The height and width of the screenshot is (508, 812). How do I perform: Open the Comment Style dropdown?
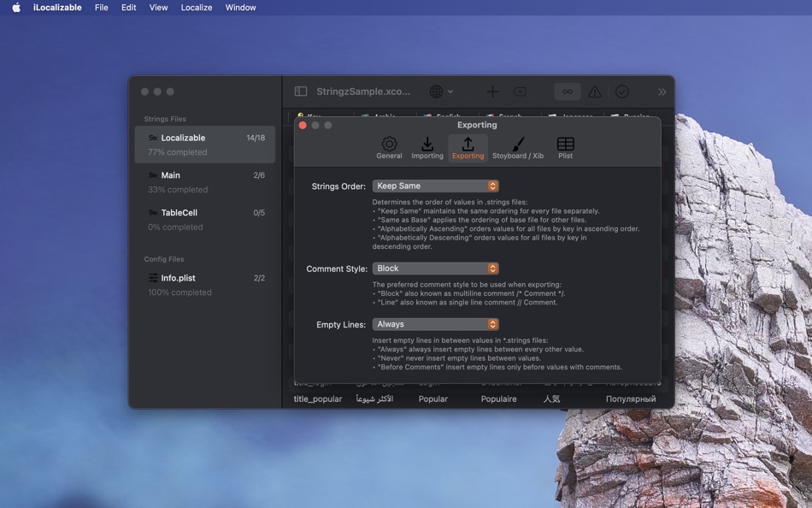(x=436, y=268)
